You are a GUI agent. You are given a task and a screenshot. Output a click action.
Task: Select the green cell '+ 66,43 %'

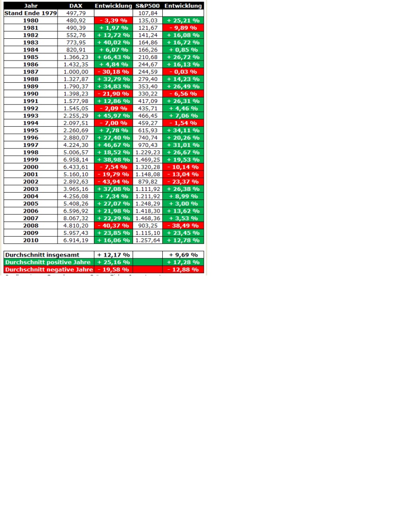pyautogui.click(x=114, y=57)
